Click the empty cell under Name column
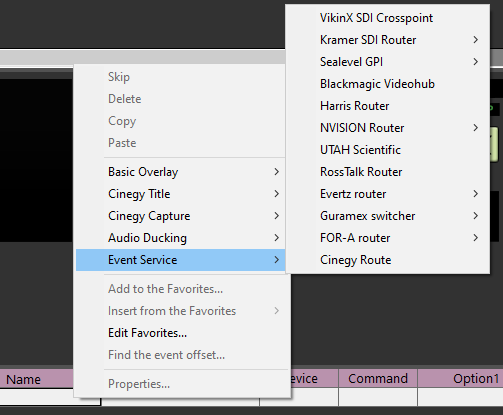The height and width of the screenshot is (415, 503). coord(37,397)
